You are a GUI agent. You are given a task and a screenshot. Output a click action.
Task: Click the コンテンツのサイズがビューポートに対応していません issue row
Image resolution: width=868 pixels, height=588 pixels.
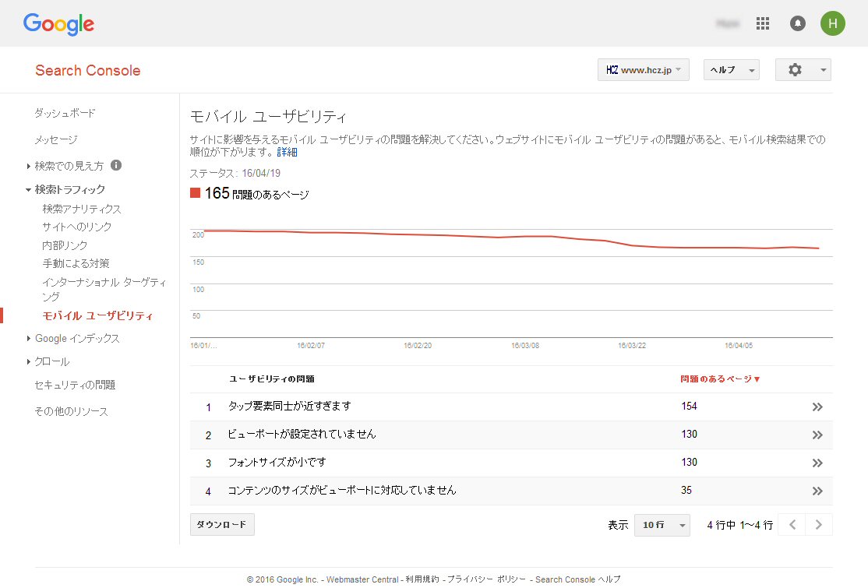click(511, 491)
